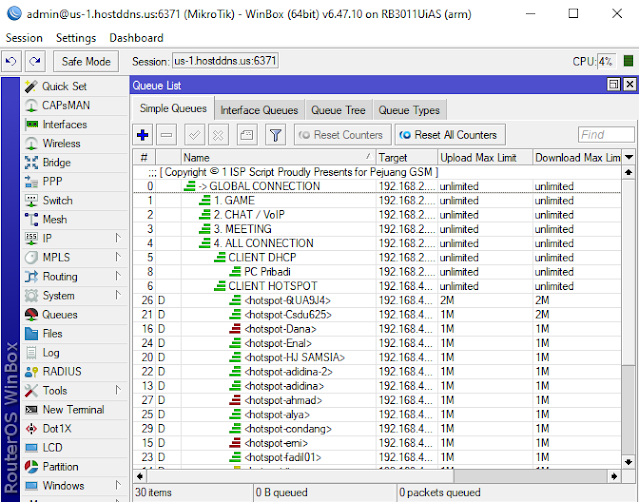The image size is (639, 502).
Task: Expand the System submenu
Action: pos(118,295)
